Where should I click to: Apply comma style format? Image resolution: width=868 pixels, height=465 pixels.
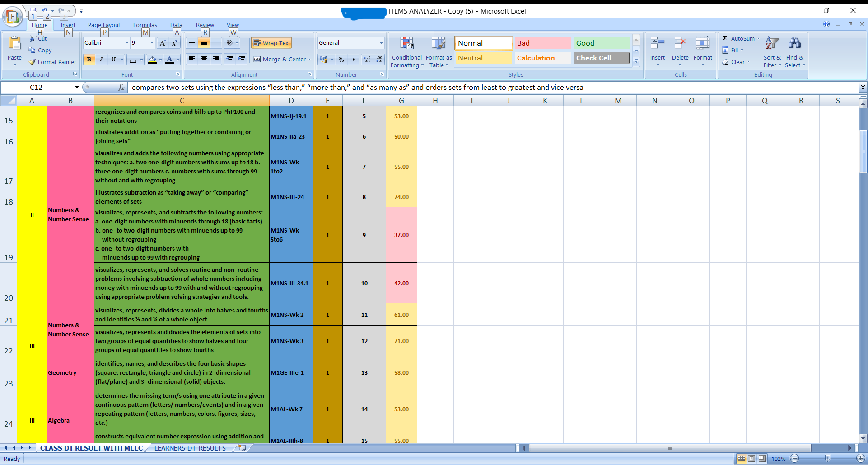[x=353, y=60]
